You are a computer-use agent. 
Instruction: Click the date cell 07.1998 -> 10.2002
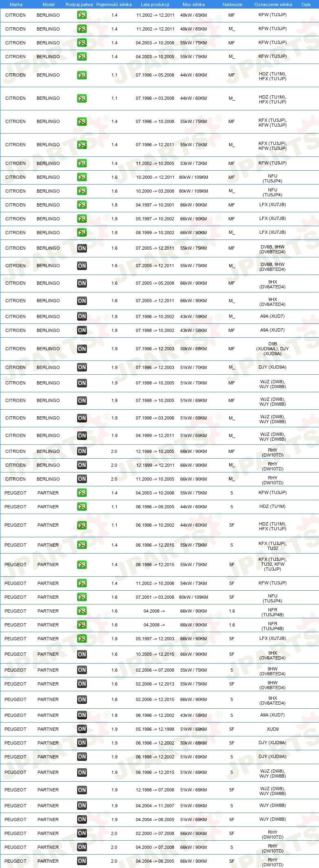155,330
